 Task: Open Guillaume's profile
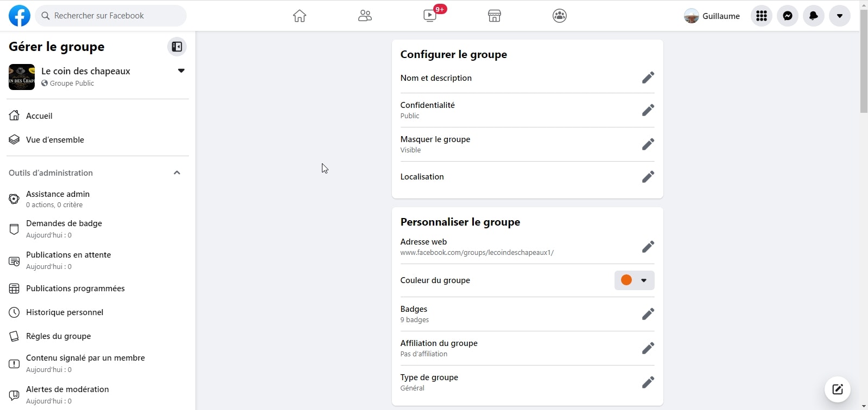712,16
